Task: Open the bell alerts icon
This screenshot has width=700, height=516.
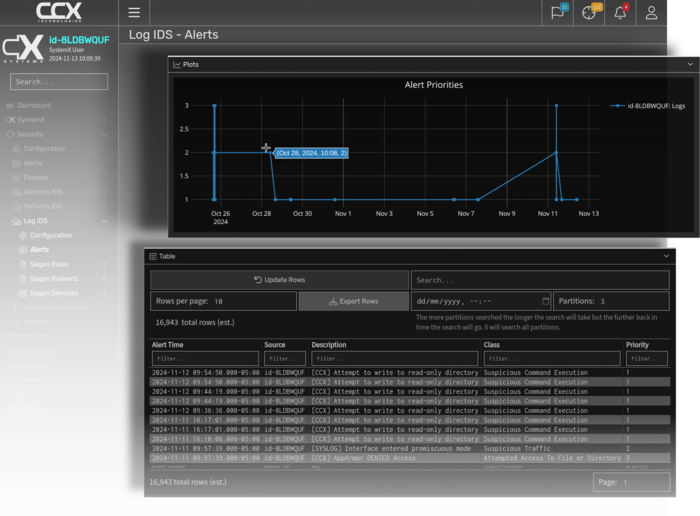Action: [620, 13]
